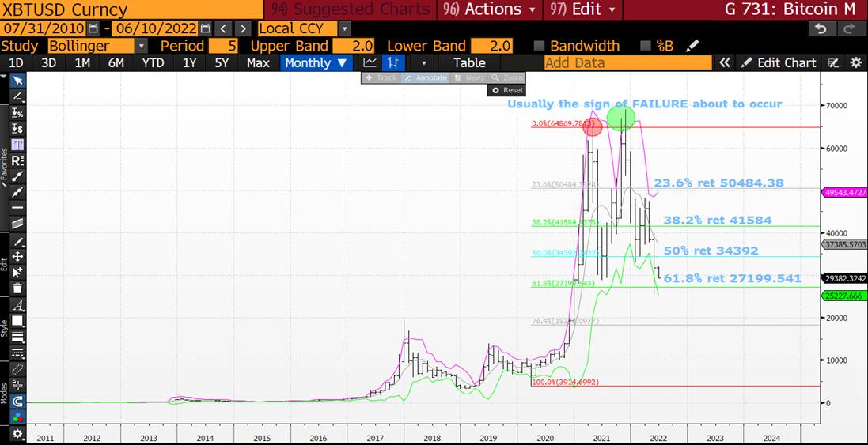
Task: Click the annotate checklist icon beside Edit Chart
Action: click(x=833, y=63)
